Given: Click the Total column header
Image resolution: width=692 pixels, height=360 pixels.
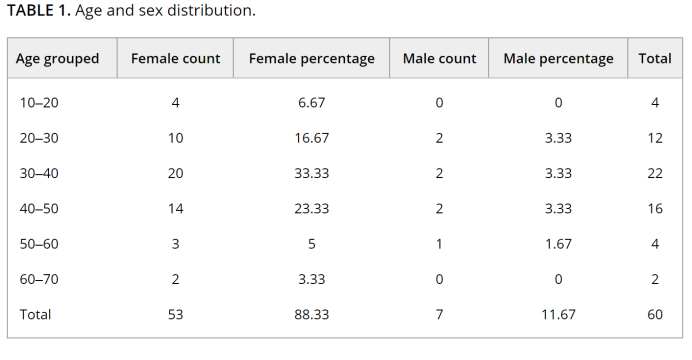Looking at the screenshot, I should tap(655, 59).
